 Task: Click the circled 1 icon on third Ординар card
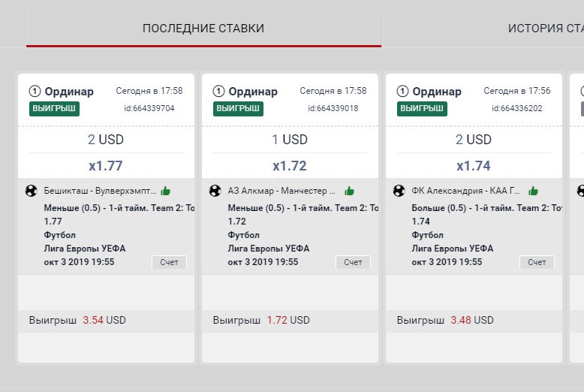pyautogui.click(x=402, y=92)
